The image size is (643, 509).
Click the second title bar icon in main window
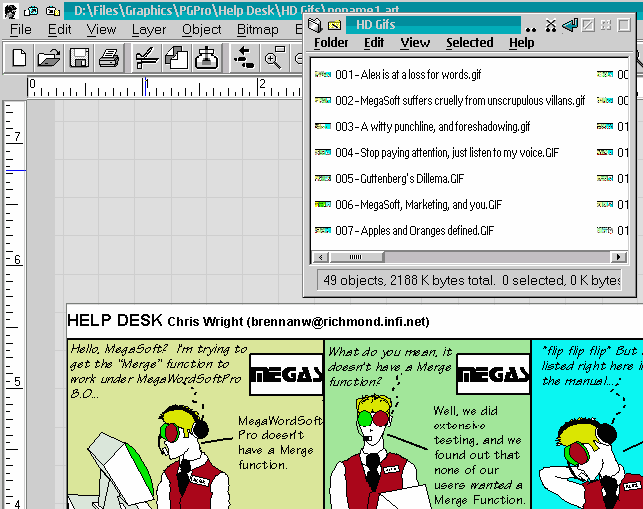pos(31,11)
